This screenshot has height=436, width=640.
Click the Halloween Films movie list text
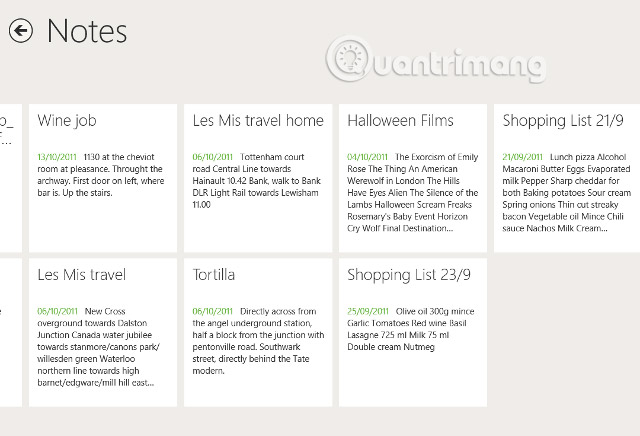coord(412,193)
